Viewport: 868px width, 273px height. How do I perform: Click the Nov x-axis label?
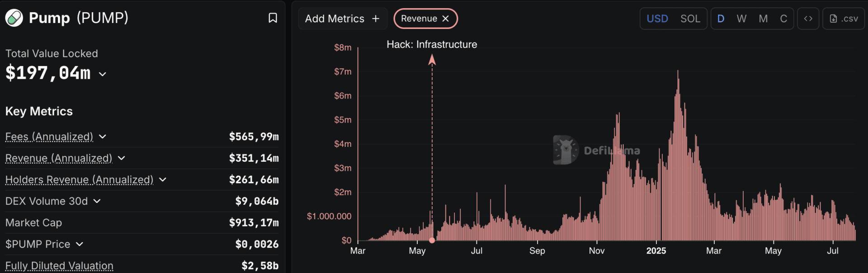(x=597, y=251)
